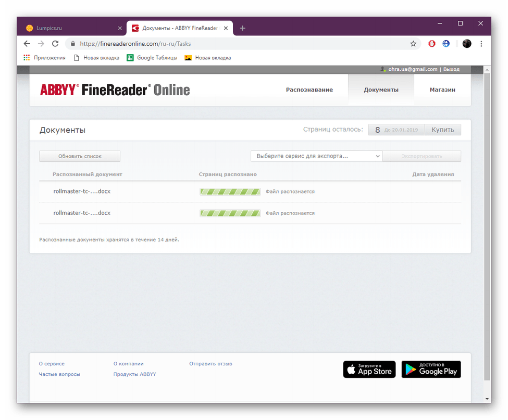Switch to the Магазин tab
Image resolution: width=508 pixels, height=420 pixels.
click(442, 90)
